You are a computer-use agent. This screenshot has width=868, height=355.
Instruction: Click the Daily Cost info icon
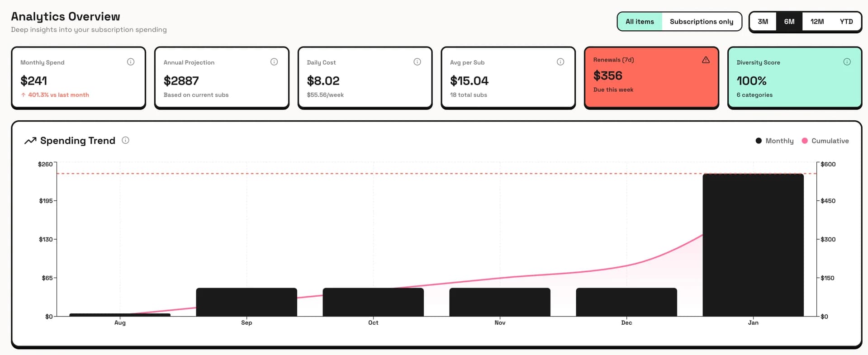(417, 62)
